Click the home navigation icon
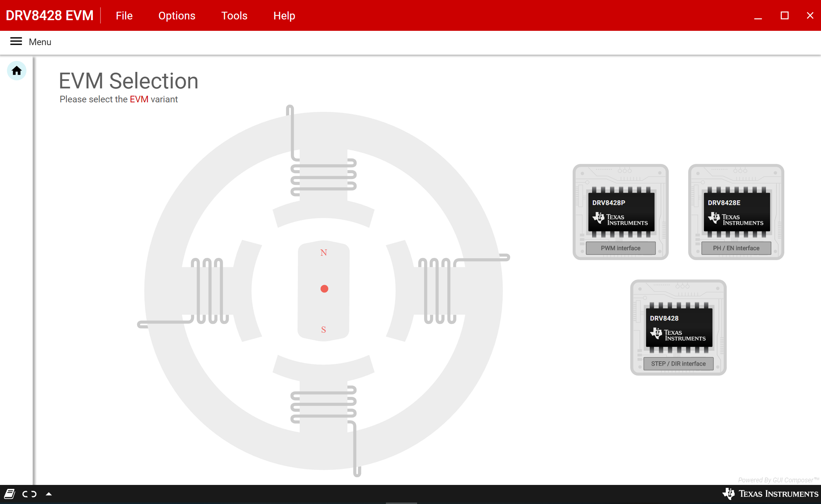The height and width of the screenshot is (504, 821). tap(17, 70)
